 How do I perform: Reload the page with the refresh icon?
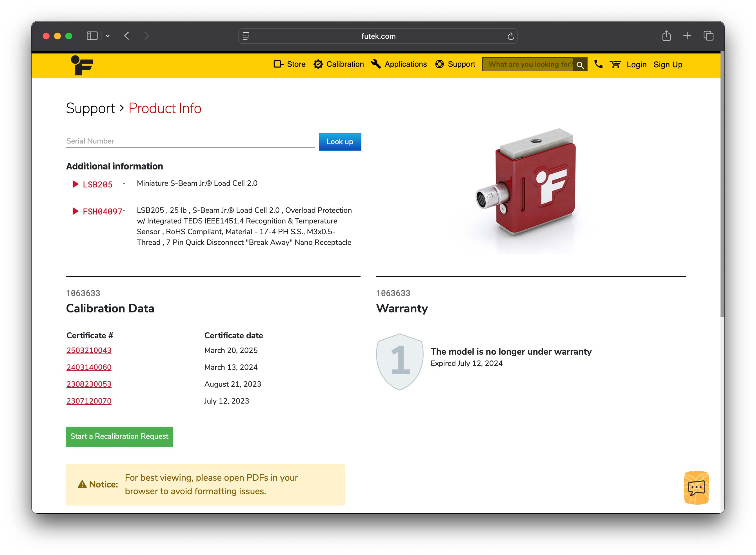tap(511, 36)
